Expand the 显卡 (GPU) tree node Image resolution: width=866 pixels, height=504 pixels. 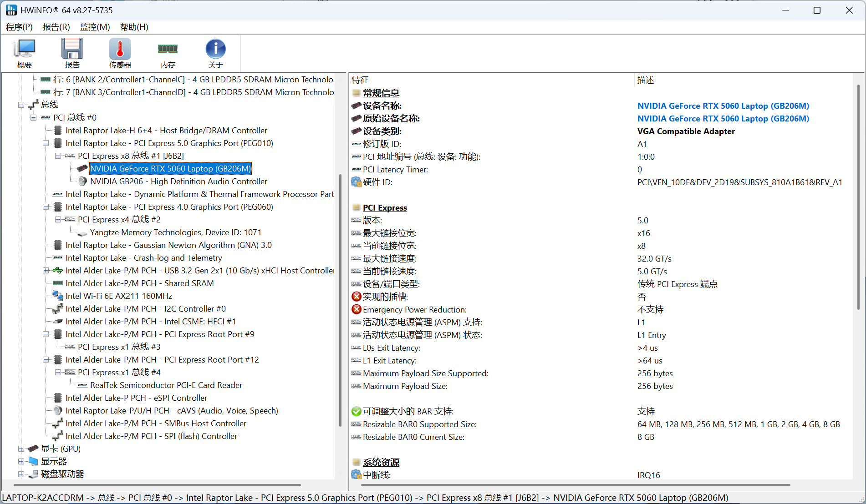(21, 449)
